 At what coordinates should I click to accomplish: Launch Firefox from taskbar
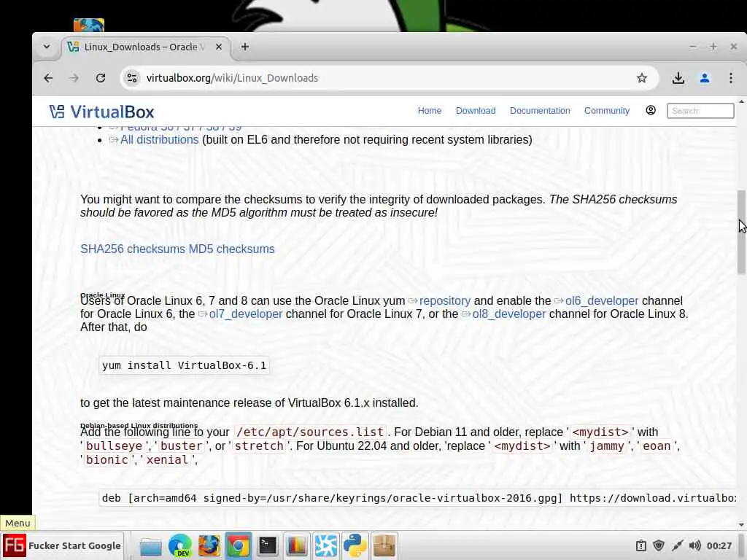point(209,545)
